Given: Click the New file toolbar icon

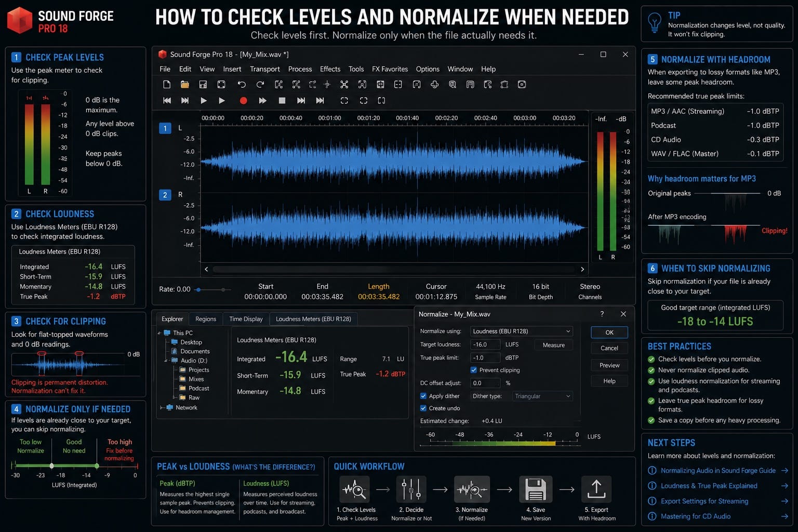Looking at the screenshot, I should (x=167, y=85).
